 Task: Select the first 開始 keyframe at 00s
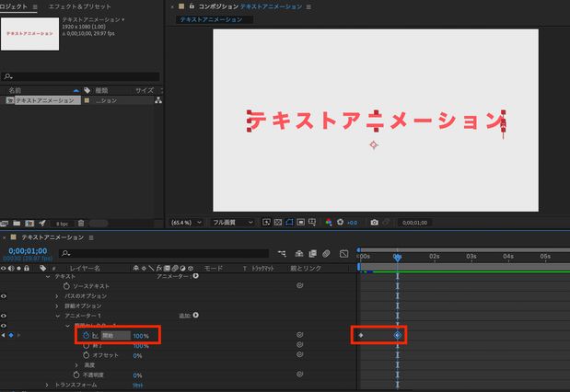(361, 335)
